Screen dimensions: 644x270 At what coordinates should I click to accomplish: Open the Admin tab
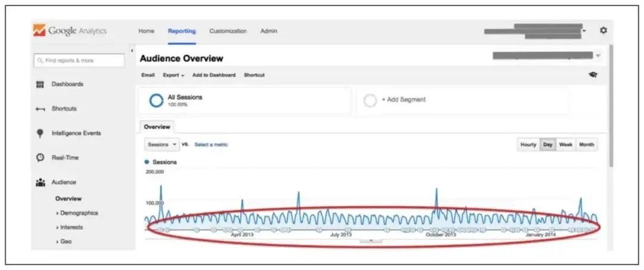[268, 31]
